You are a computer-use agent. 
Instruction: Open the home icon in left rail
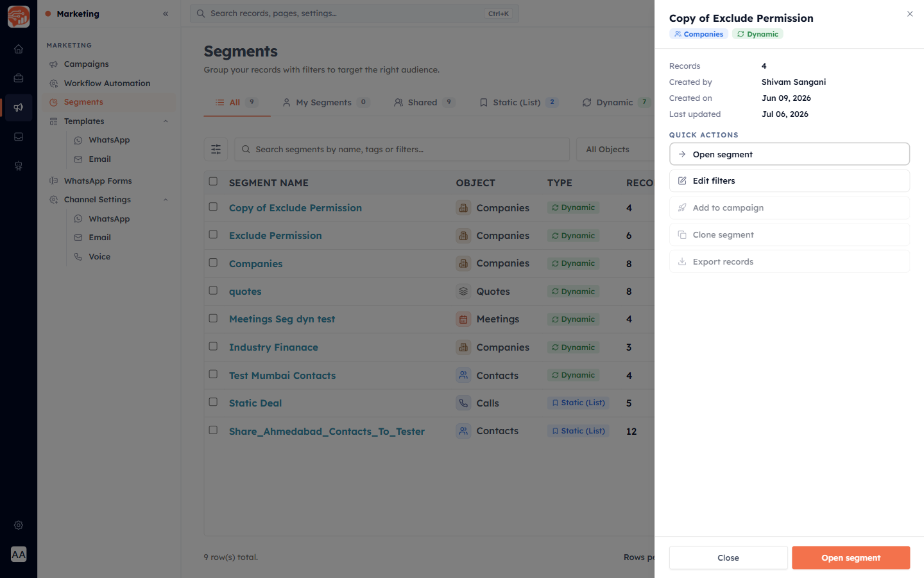(x=19, y=49)
